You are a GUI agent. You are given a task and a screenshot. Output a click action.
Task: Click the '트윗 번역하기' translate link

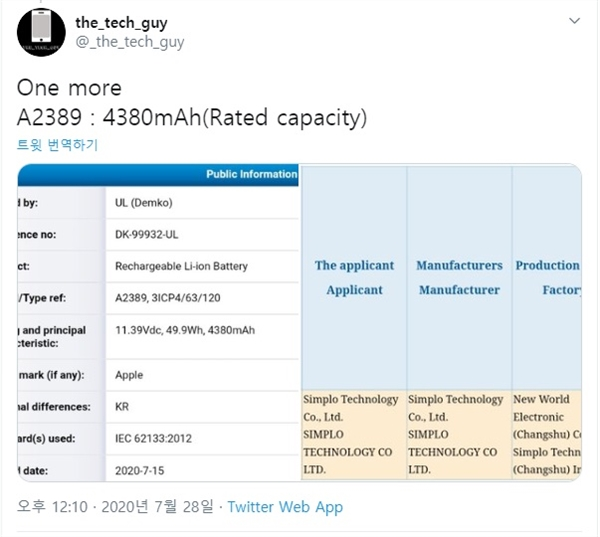pyautogui.click(x=57, y=144)
